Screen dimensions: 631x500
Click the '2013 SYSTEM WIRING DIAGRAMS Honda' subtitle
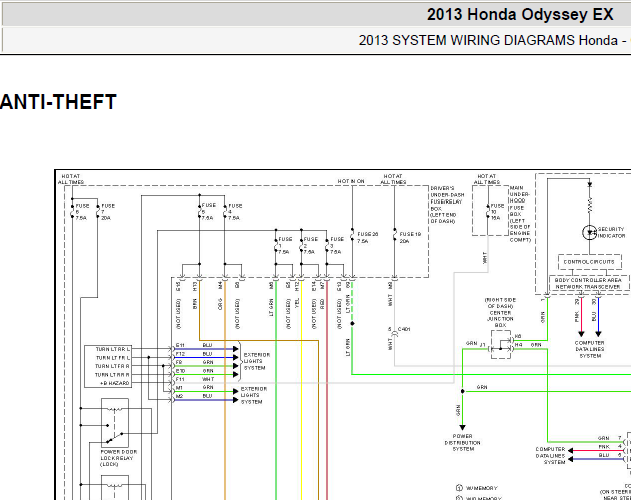point(488,40)
